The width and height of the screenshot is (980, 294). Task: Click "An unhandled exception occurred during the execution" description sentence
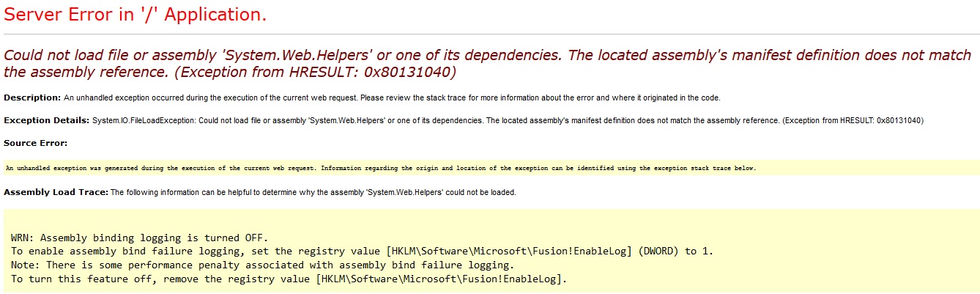(x=393, y=98)
